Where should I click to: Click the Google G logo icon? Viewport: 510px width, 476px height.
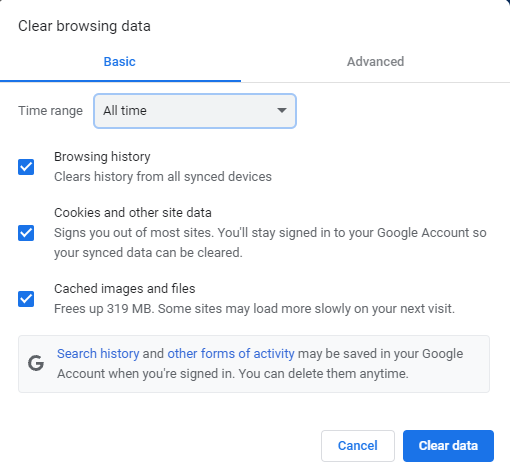(x=36, y=363)
